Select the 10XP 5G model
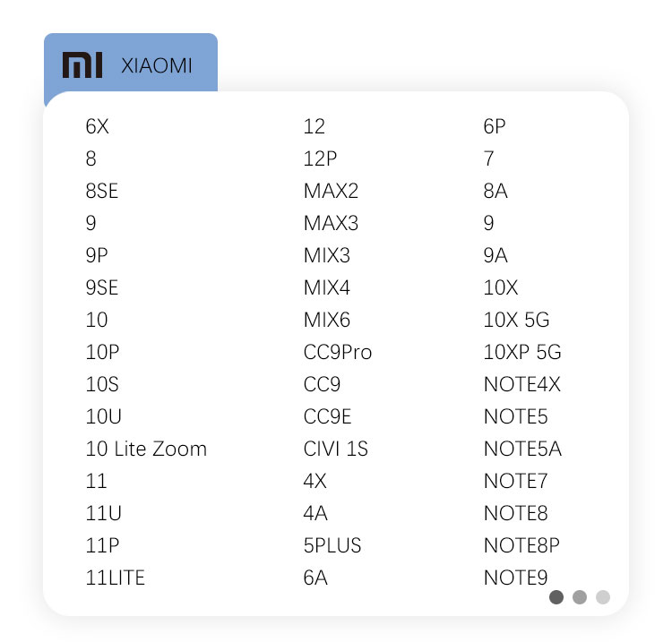This screenshot has height=642, width=672. click(x=521, y=352)
